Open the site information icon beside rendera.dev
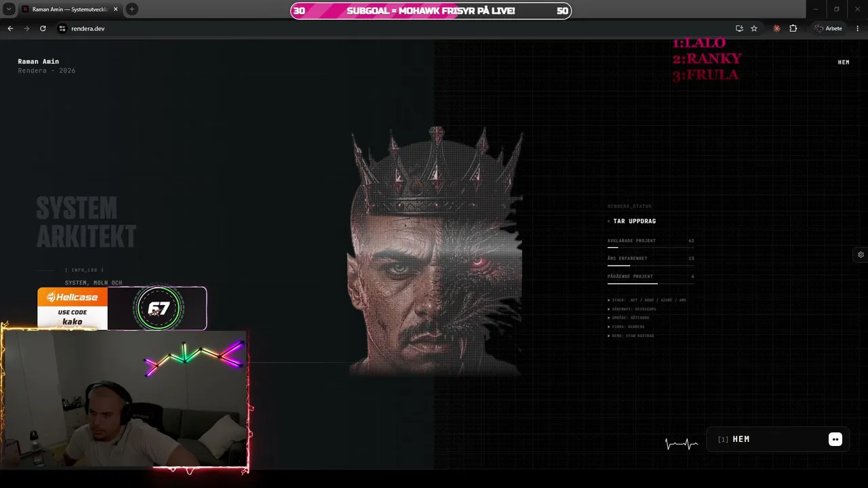The height and width of the screenshot is (488, 868). (x=62, y=28)
